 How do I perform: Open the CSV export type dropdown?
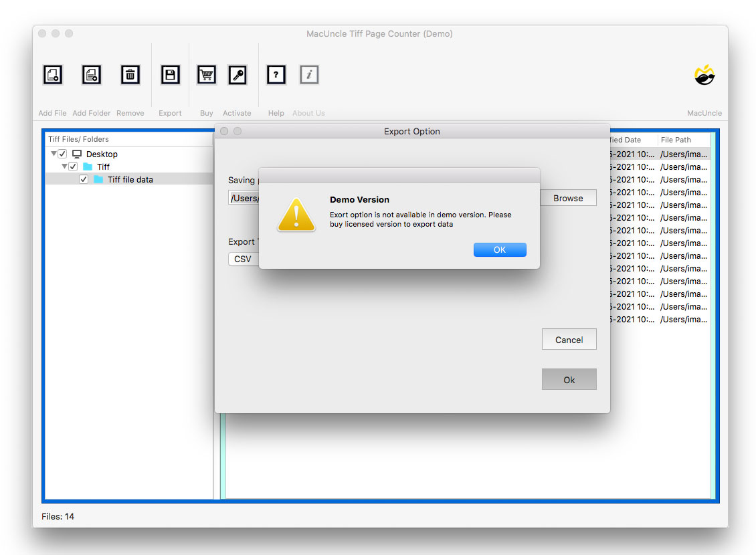click(243, 259)
